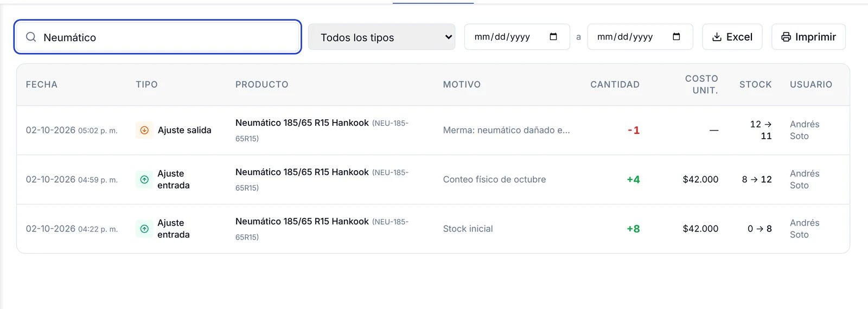Click the 'Stock inicial' reason
Image resolution: width=868 pixels, height=309 pixels.
468,229
